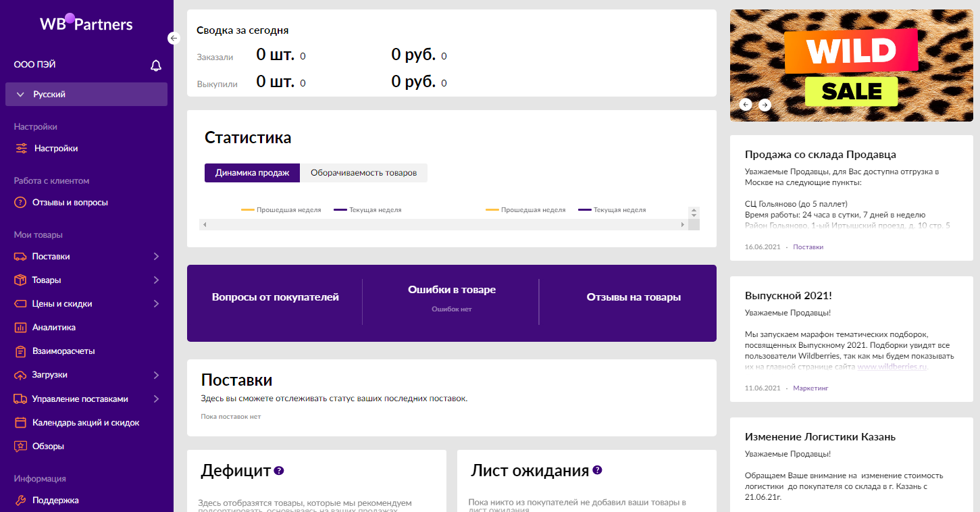
Task: Click the help icon beside Дефицит
Action: (279, 471)
